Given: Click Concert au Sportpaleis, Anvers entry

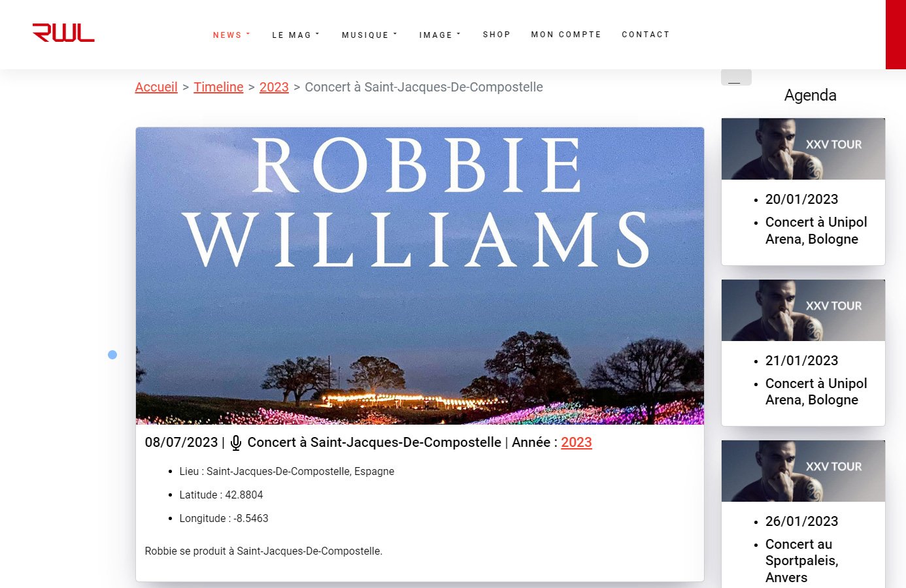Looking at the screenshot, I should click(802, 561).
